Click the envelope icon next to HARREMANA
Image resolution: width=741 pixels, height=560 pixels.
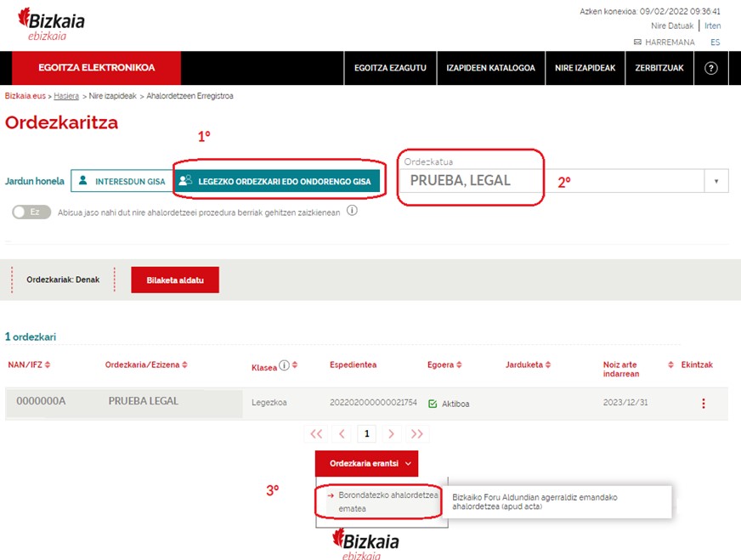tap(637, 42)
